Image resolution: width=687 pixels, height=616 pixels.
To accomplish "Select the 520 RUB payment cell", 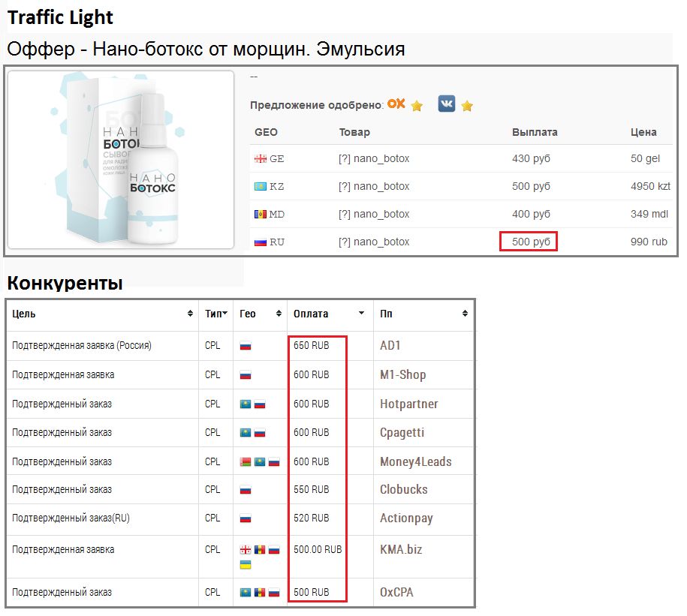I will [x=311, y=518].
